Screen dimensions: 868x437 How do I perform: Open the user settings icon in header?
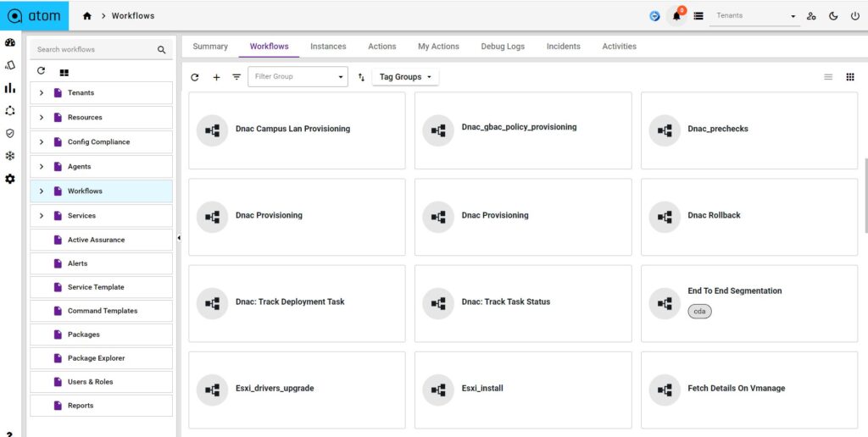[x=811, y=16]
